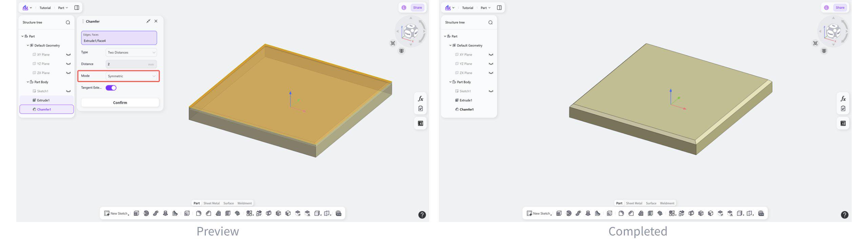This screenshot has height=247, width=868.
Task: Select the Revolve tool in Completed toolbar
Action: [569, 213]
